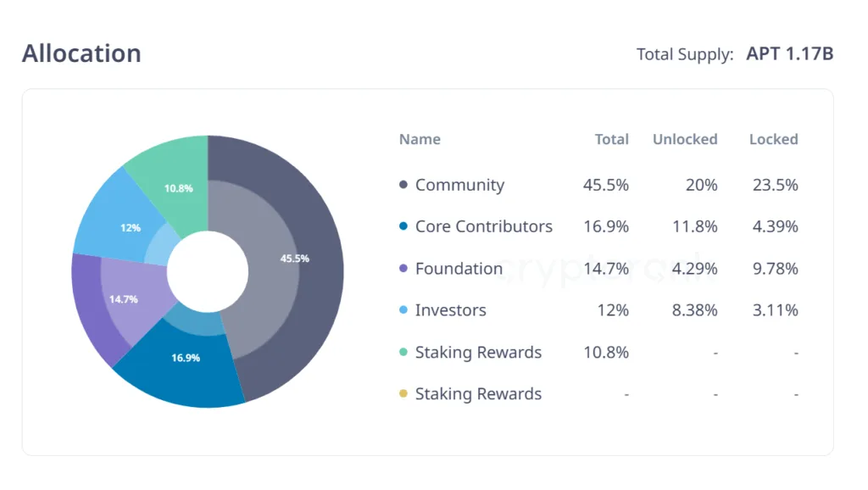868x490 pixels.
Task: Click the Name column header
Action: click(x=420, y=139)
